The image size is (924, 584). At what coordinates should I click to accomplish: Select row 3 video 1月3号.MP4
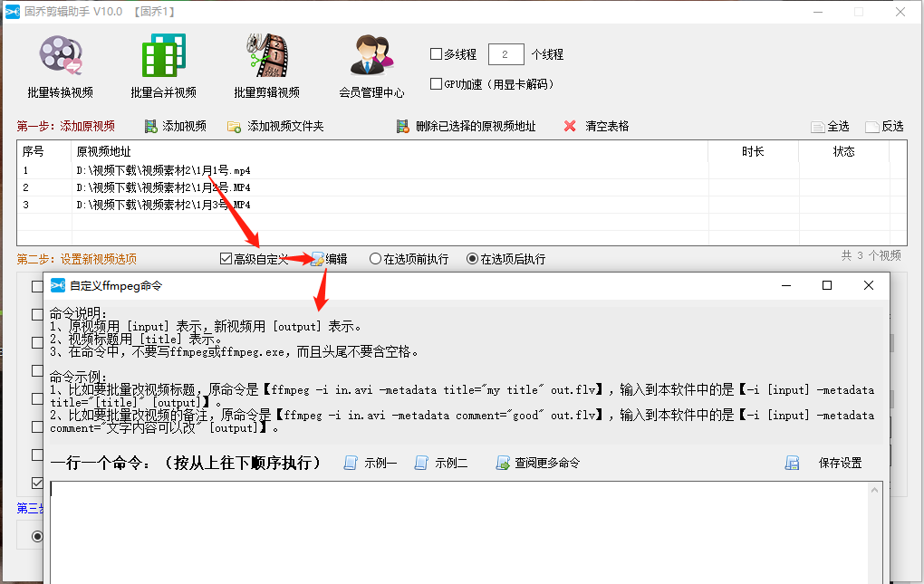pos(461,205)
